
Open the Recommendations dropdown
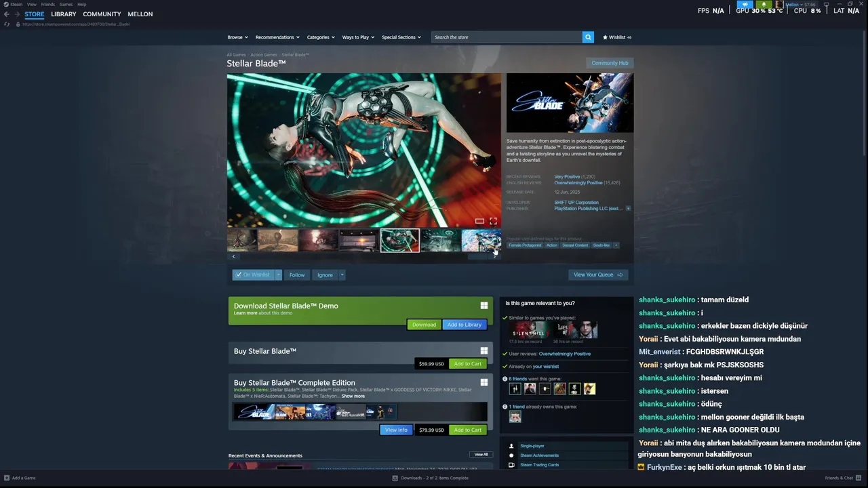[277, 37]
